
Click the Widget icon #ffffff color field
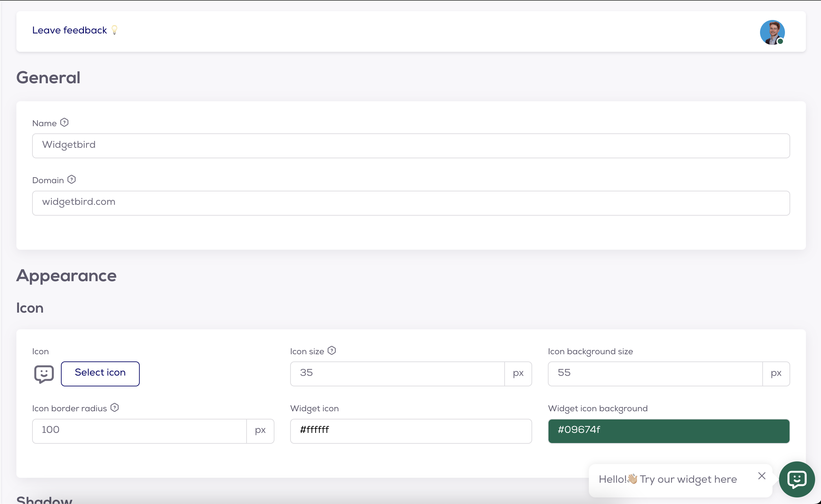(411, 431)
